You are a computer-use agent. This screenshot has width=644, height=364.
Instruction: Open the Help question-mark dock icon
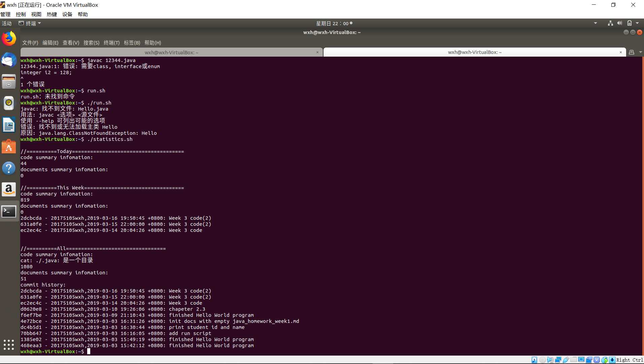point(9,168)
